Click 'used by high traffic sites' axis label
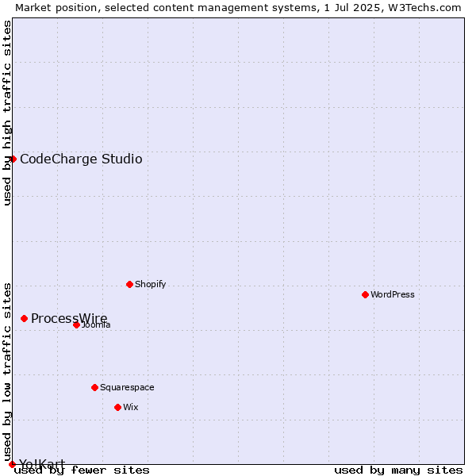 coord(7,113)
